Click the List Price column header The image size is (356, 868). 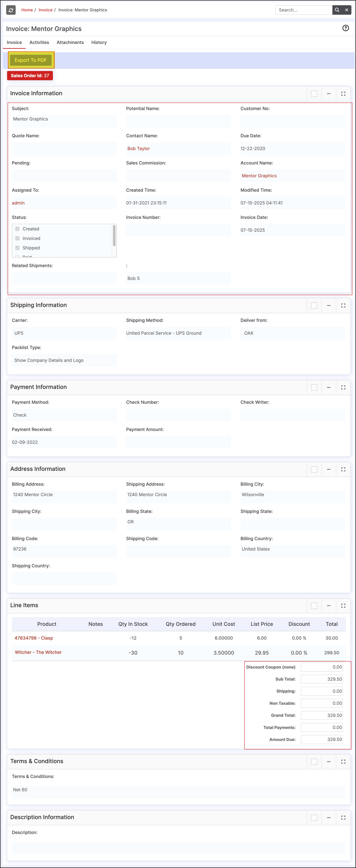[x=262, y=624]
